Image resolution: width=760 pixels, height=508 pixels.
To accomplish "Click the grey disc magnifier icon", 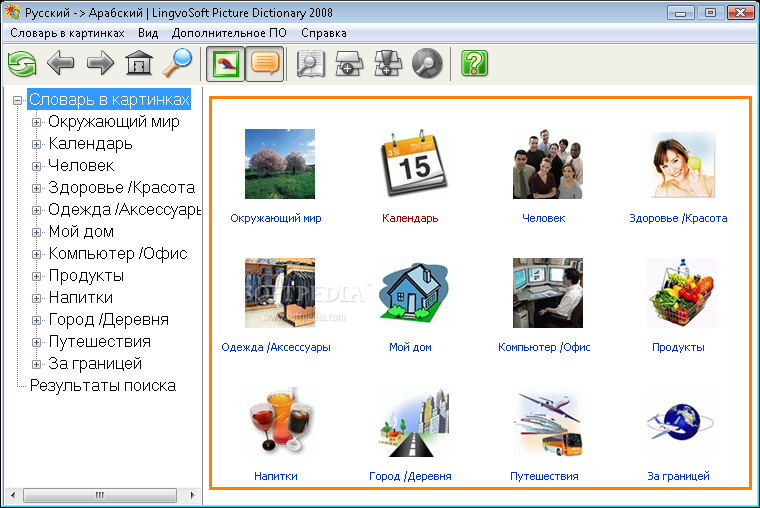I will (x=427, y=64).
